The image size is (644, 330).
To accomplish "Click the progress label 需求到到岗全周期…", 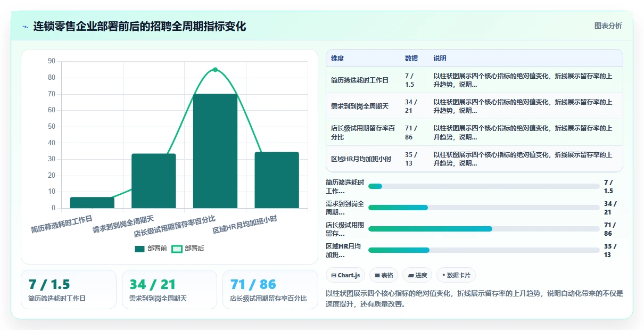I will [345, 208].
